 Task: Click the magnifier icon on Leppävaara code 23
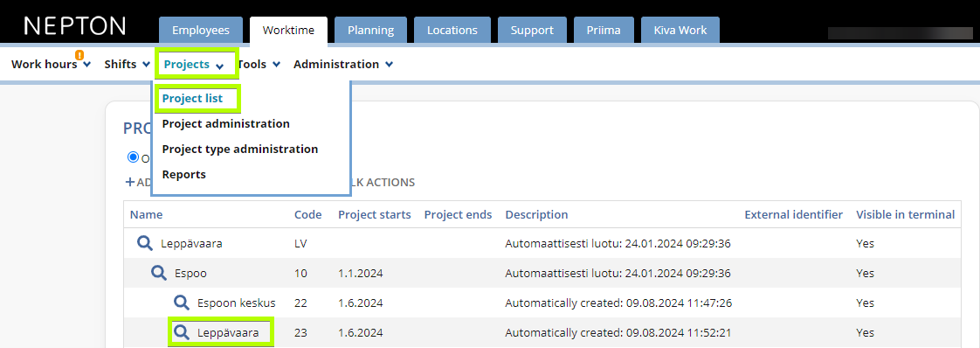pos(182,332)
